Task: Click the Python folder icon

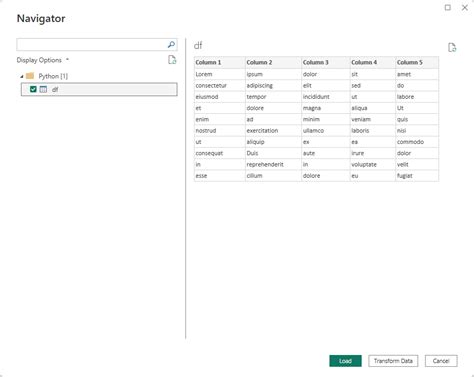Action: click(30, 76)
